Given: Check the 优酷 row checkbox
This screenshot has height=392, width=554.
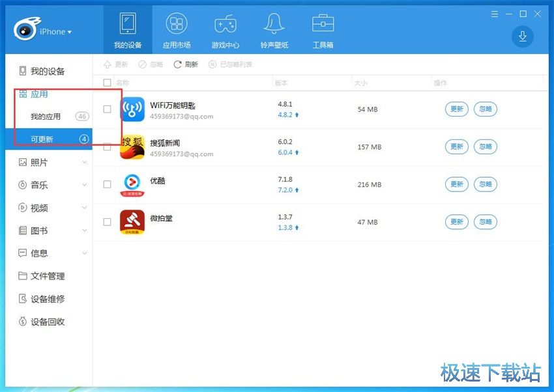Looking at the screenshot, I should tap(107, 184).
